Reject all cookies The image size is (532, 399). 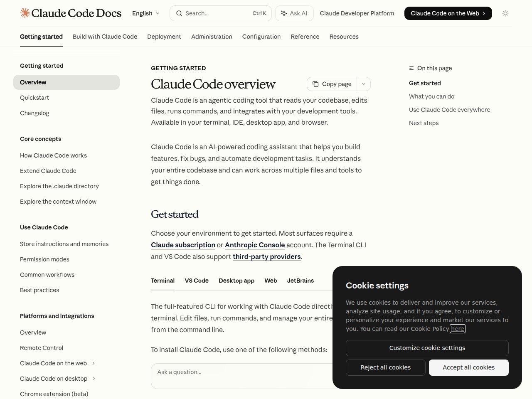[385, 367]
